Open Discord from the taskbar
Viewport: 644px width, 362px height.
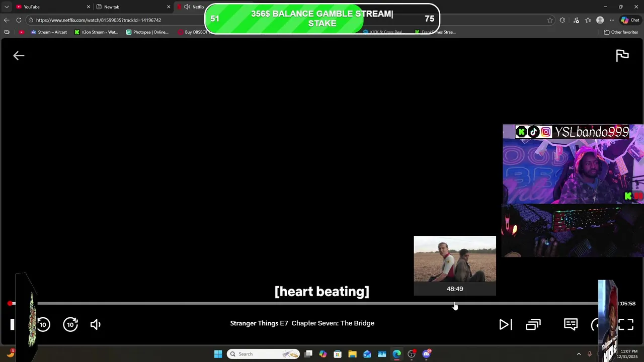click(x=427, y=354)
